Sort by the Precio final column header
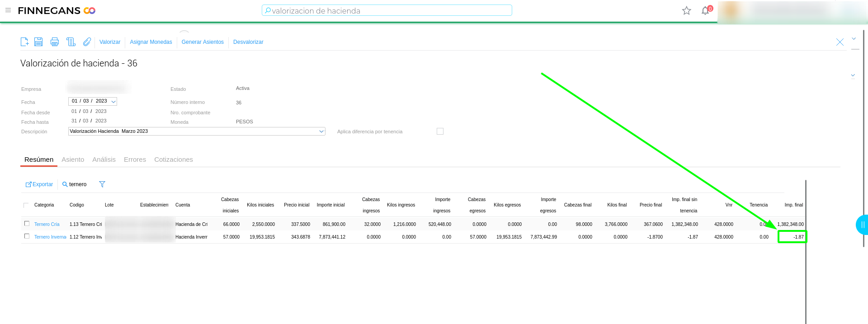 click(x=651, y=205)
